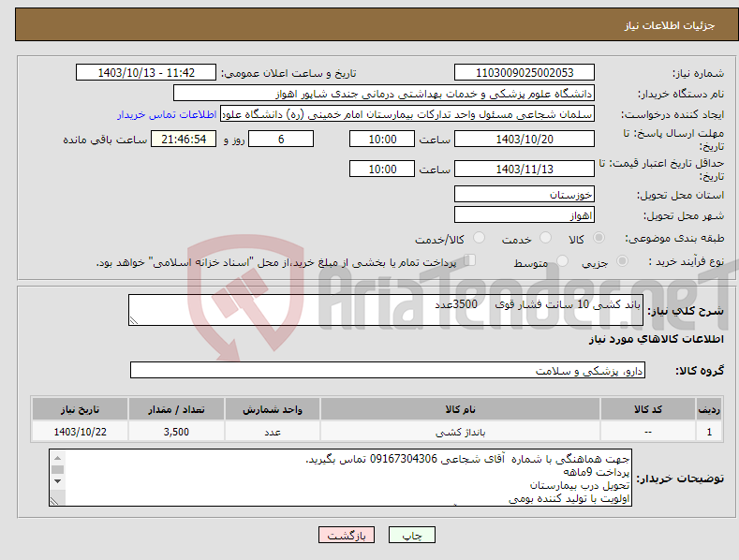Click the کد کالا column header

point(648,409)
